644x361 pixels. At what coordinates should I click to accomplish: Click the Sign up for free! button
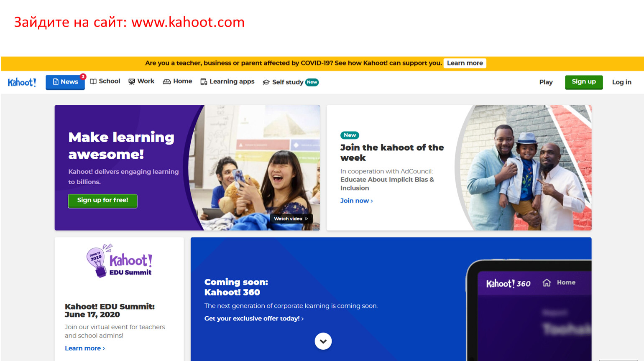102,201
